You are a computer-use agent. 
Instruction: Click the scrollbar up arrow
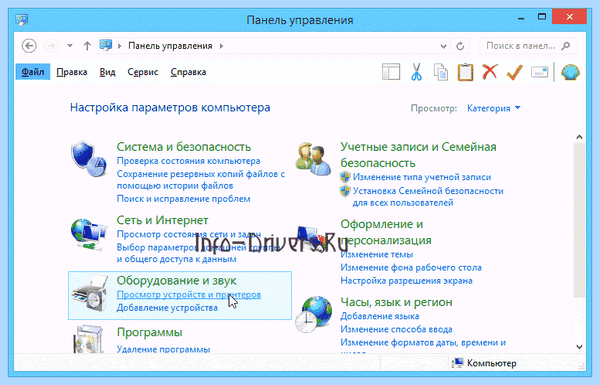[x=579, y=137]
